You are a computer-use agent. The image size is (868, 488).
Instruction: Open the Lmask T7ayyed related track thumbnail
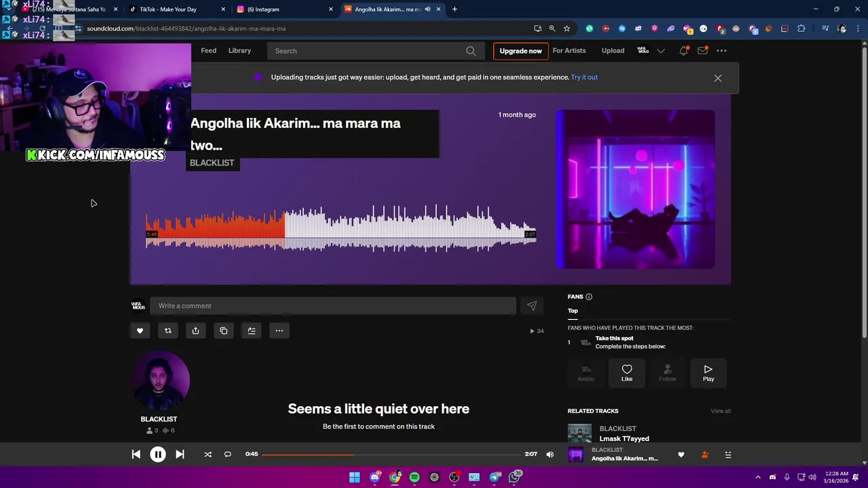click(x=580, y=433)
